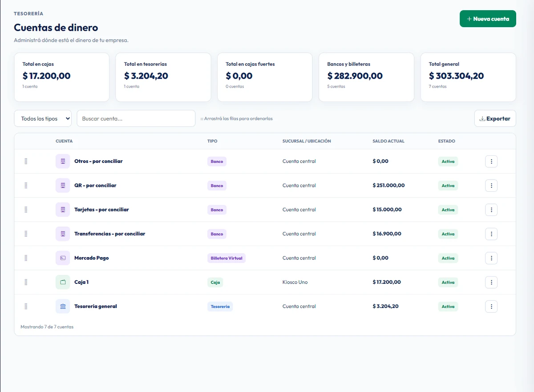The width and height of the screenshot is (534, 392).
Task: Open the three-dot menu for QR - por conciliar
Action: (491, 186)
